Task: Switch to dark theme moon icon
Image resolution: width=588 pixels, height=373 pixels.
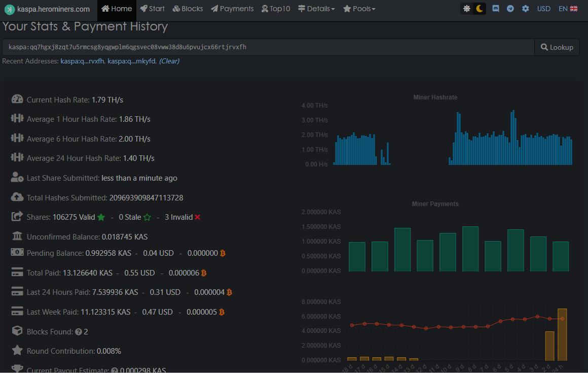Action: coord(480,9)
